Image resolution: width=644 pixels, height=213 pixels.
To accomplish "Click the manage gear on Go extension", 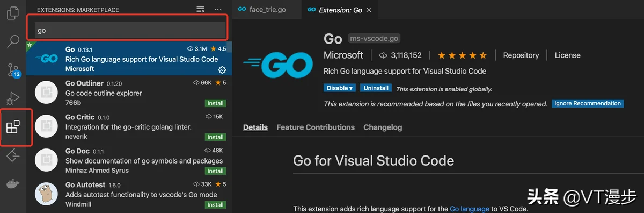I will click(x=222, y=70).
